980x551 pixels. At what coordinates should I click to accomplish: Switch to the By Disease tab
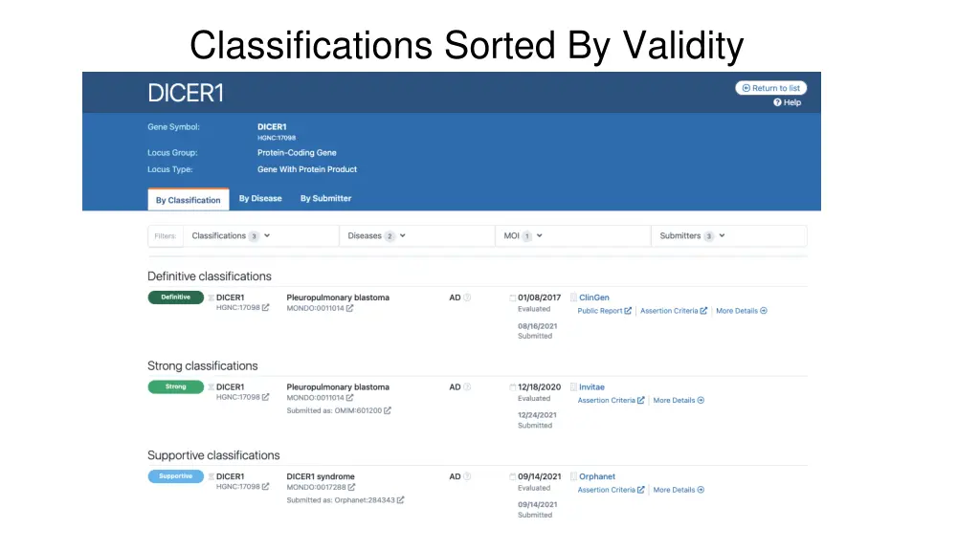pos(260,198)
